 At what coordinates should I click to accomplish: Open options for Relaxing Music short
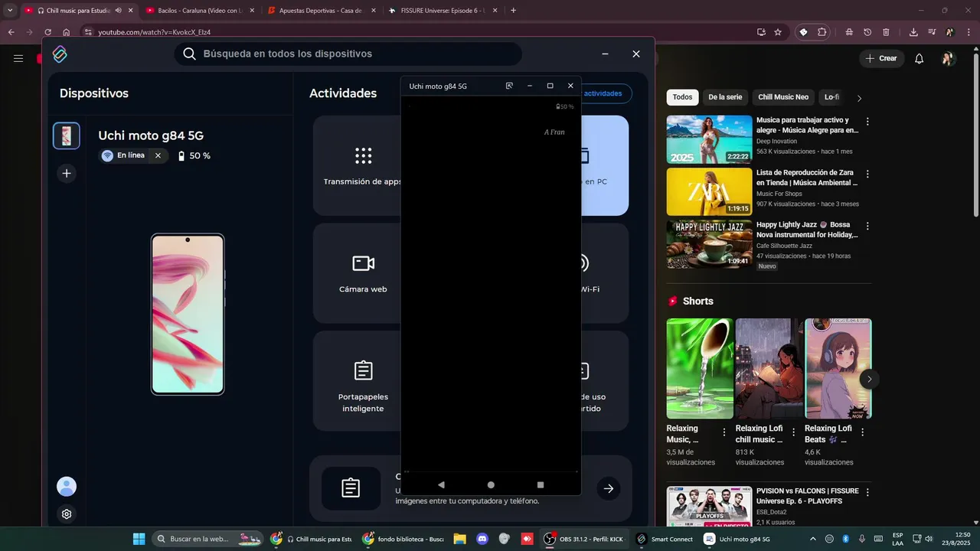724,432
